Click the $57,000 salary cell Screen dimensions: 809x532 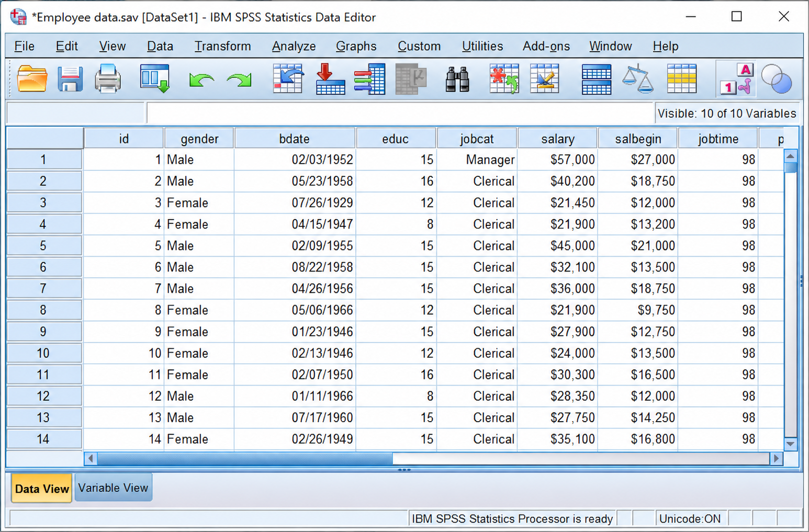[x=557, y=160]
